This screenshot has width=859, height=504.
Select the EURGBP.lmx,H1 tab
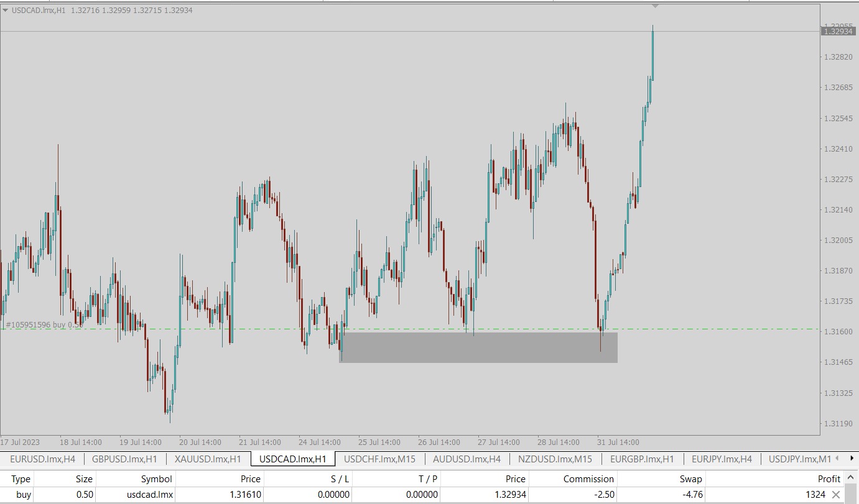pos(642,459)
